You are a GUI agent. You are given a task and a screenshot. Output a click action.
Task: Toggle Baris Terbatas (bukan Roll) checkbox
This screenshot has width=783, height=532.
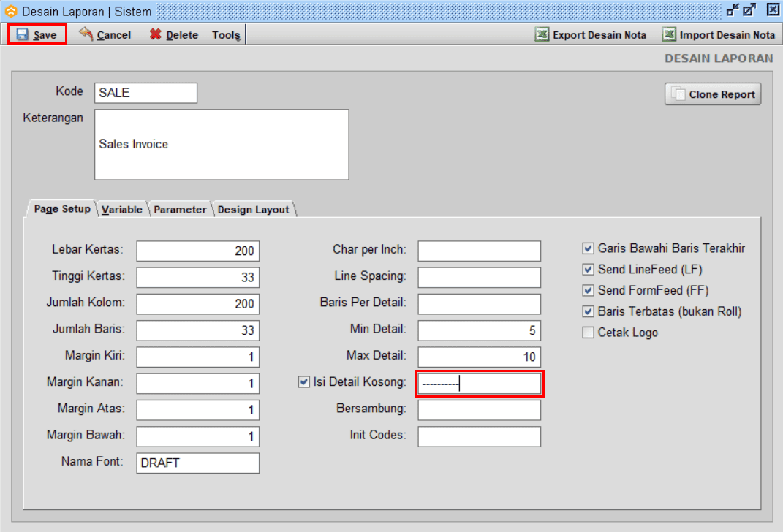point(589,311)
